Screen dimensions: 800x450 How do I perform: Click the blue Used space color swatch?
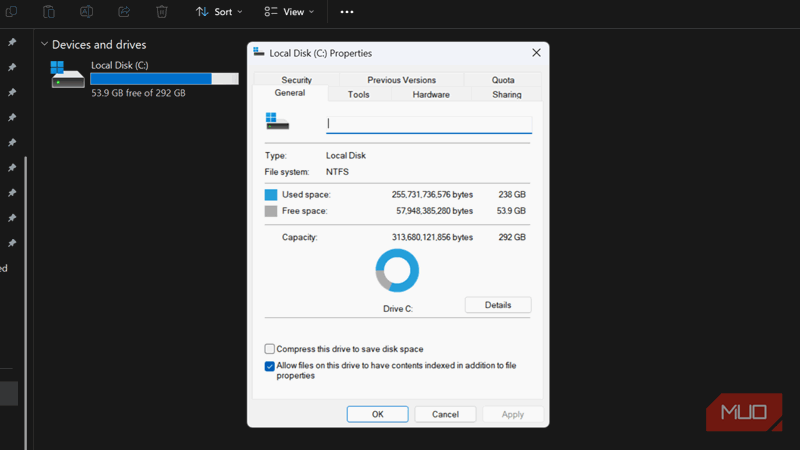click(271, 195)
